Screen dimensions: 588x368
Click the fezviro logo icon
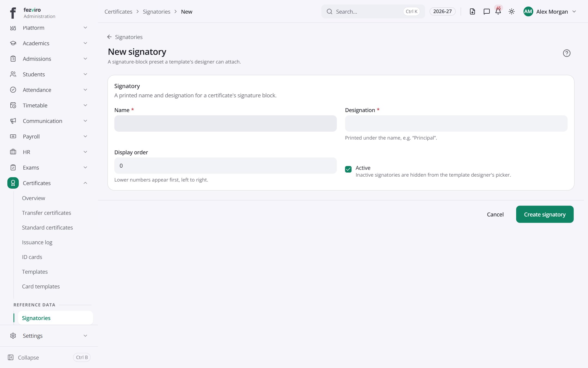pos(13,13)
